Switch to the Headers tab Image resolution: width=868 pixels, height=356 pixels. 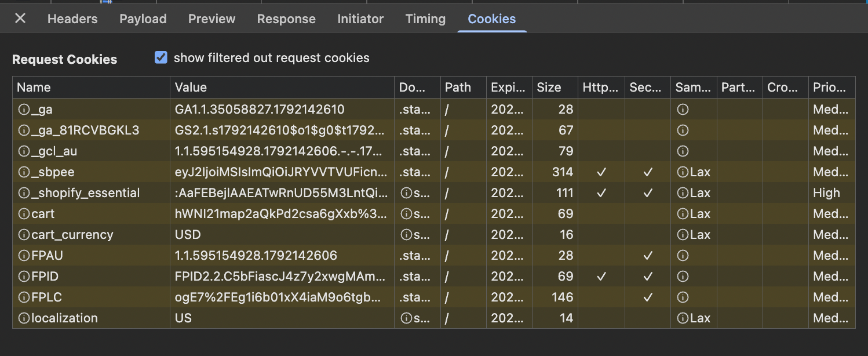[72, 19]
